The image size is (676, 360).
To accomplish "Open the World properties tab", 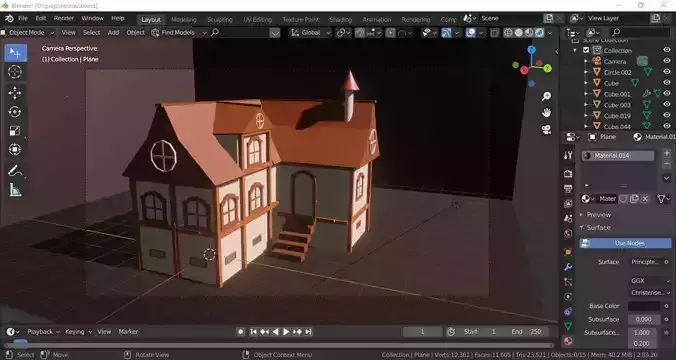I will coord(568,234).
